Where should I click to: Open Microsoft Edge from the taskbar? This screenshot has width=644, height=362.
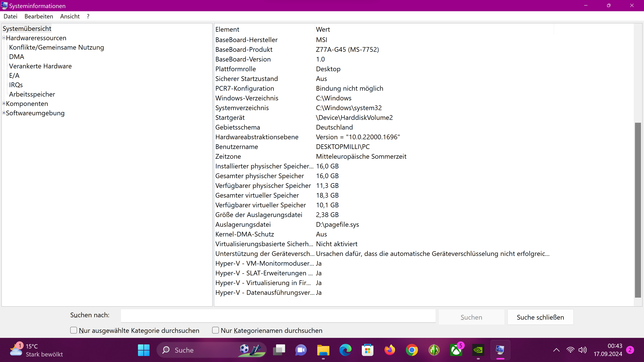pyautogui.click(x=345, y=350)
